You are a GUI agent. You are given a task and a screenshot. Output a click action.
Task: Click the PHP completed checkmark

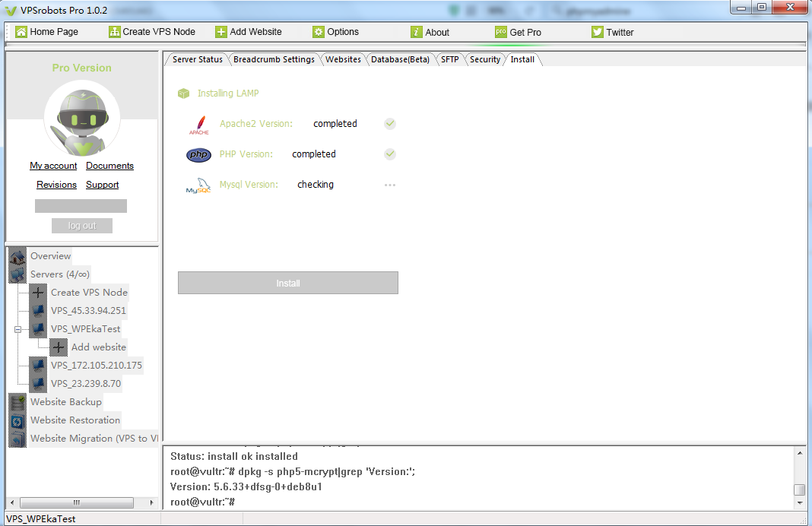(390, 154)
